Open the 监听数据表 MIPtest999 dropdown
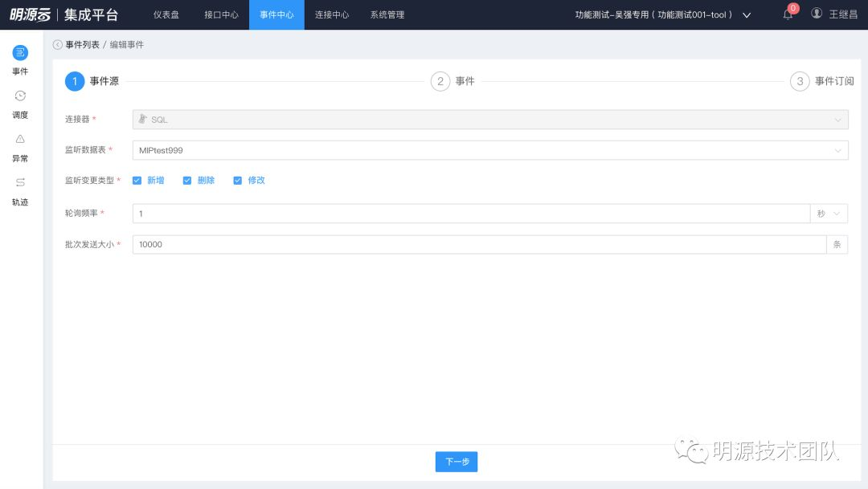This screenshot has height=489, width=868. coord(490,150)
